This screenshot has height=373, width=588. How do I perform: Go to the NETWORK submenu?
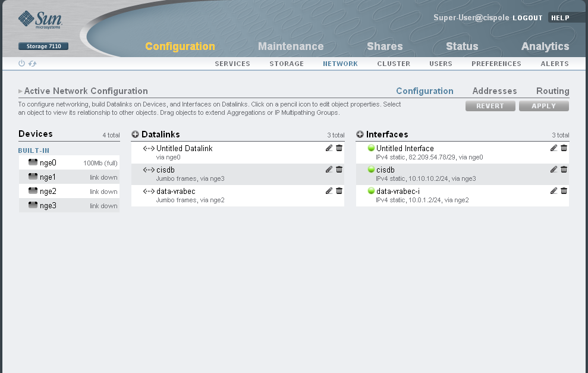[341, 64]
